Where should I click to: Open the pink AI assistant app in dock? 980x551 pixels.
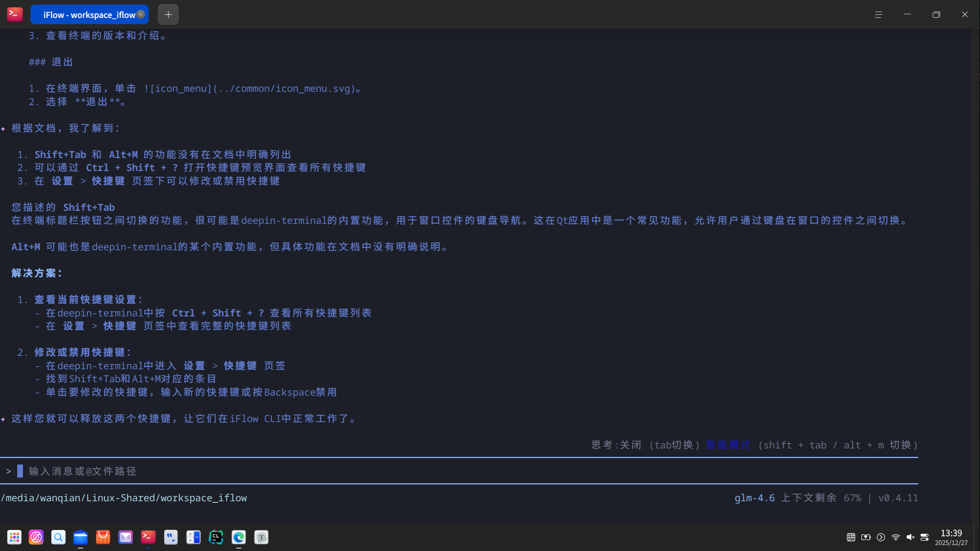[36, 537]
